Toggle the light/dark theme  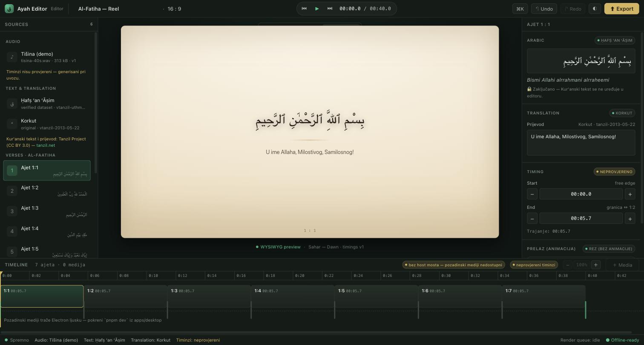point(595,9)
